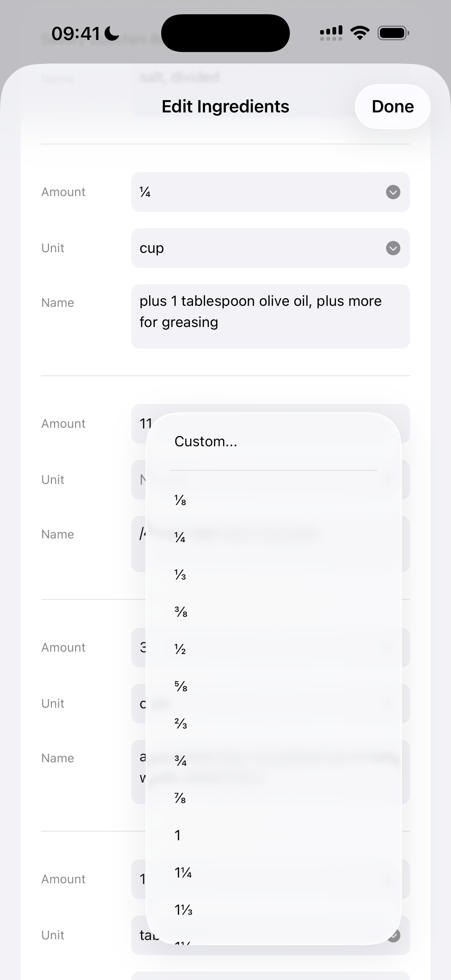Select ¾ from the amount options

tap(181, 761)
